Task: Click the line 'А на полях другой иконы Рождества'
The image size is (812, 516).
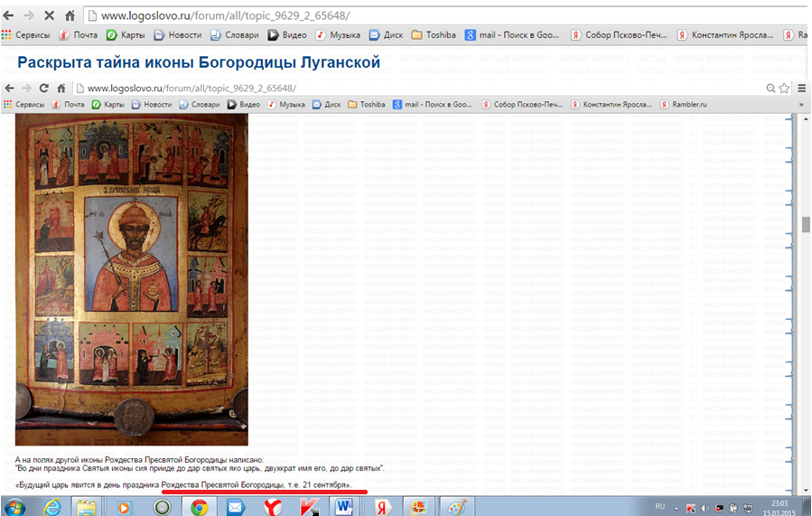Action: pos(139,460)
